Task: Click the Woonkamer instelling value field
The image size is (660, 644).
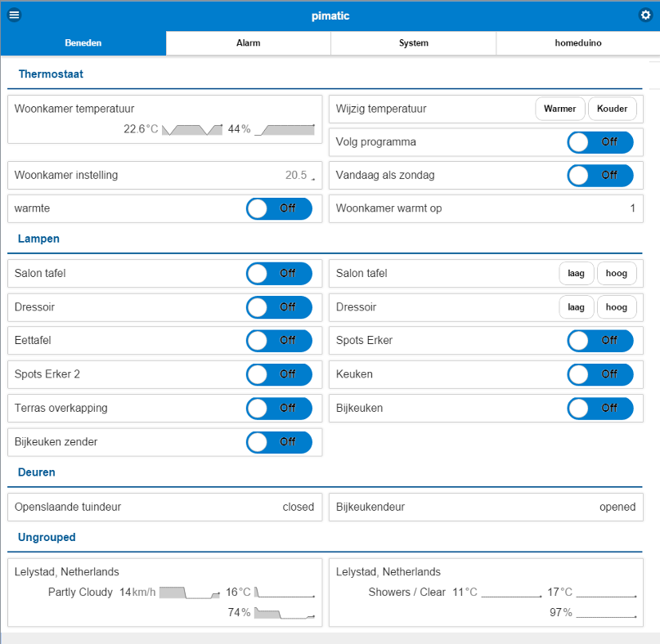Action: (296, 175)
